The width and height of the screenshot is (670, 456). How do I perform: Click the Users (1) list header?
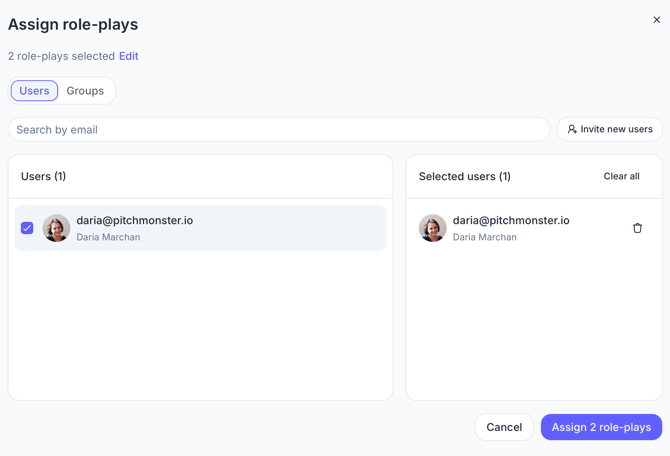tap(44, 177)
